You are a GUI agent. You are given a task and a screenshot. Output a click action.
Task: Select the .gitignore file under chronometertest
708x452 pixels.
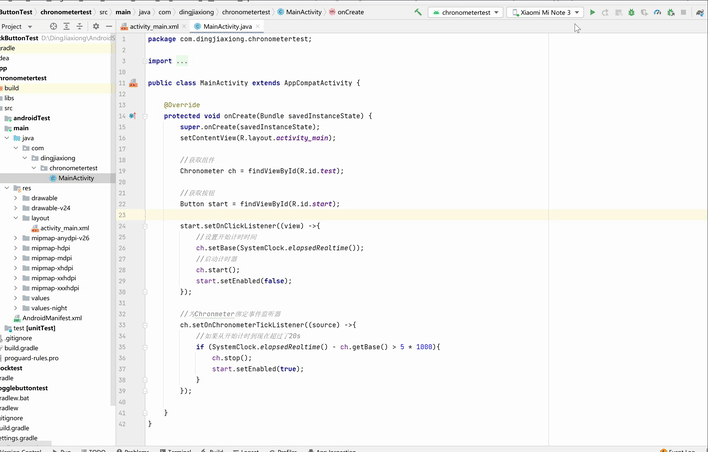19,338
